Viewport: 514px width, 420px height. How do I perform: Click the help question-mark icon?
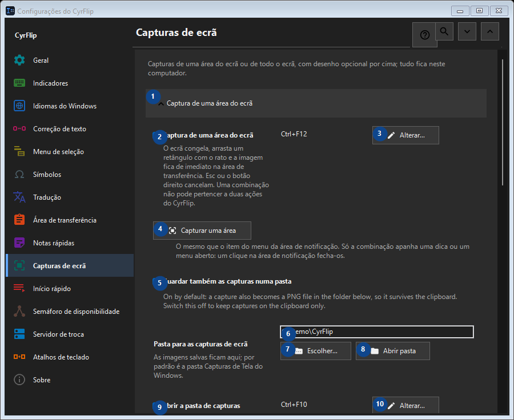click(x=425, y=35)
